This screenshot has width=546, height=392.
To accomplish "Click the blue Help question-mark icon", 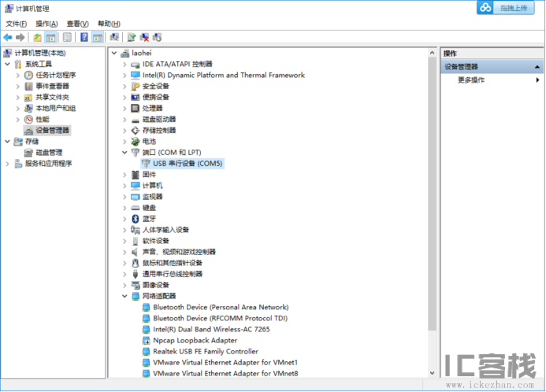I will coord(84,37).
